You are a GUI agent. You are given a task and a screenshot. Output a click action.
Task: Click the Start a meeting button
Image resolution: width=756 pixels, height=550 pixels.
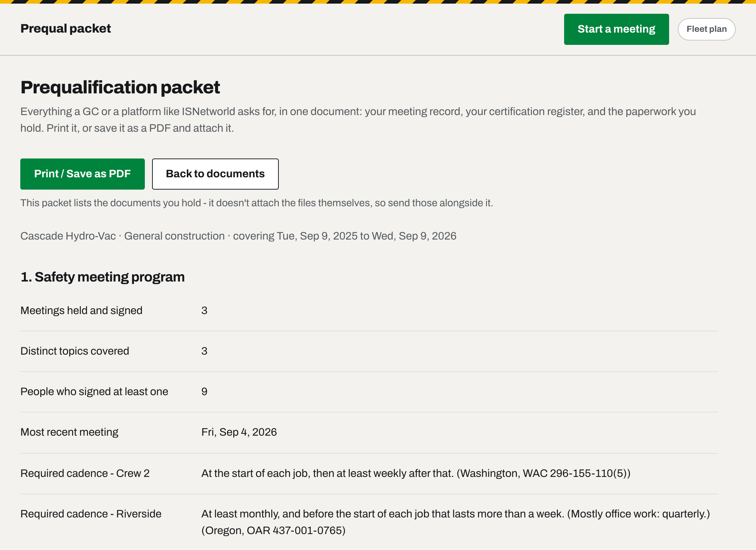coord(616,29)
